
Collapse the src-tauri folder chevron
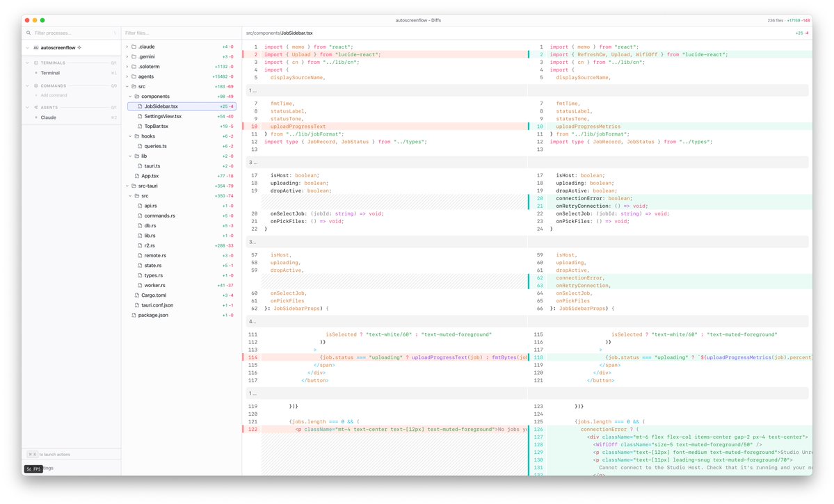click(x=127, y=186)
